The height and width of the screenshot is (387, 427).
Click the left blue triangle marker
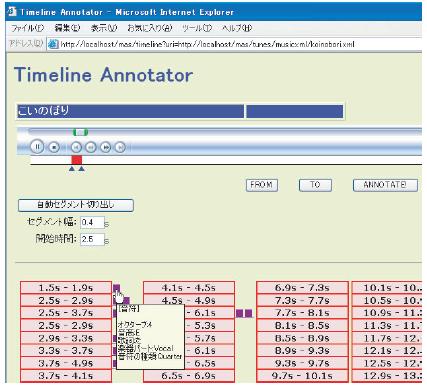(72, 169)
